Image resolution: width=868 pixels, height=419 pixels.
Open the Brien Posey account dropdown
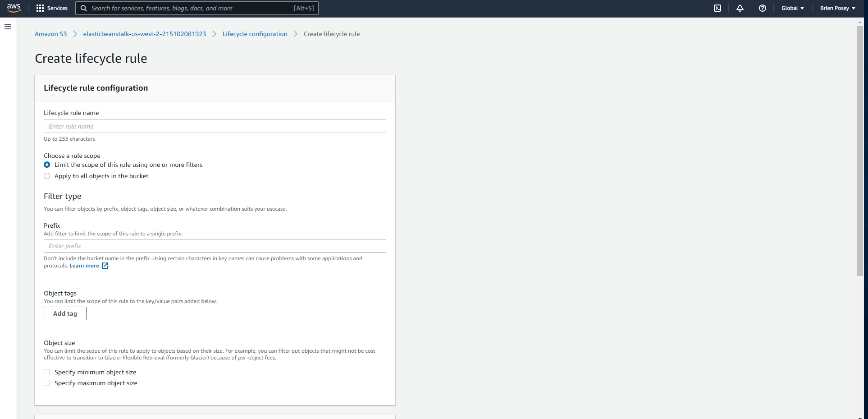(x=837, y=8)
